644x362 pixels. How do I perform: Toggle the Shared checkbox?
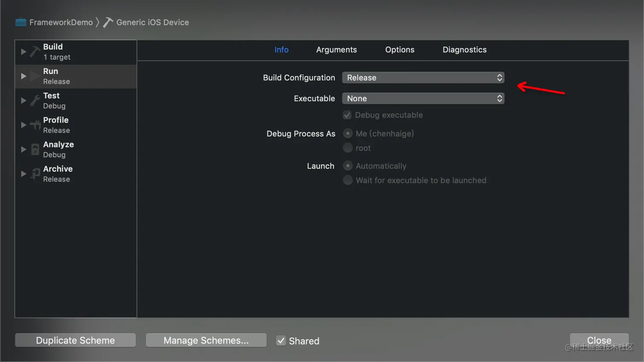[x=281, y=341]
